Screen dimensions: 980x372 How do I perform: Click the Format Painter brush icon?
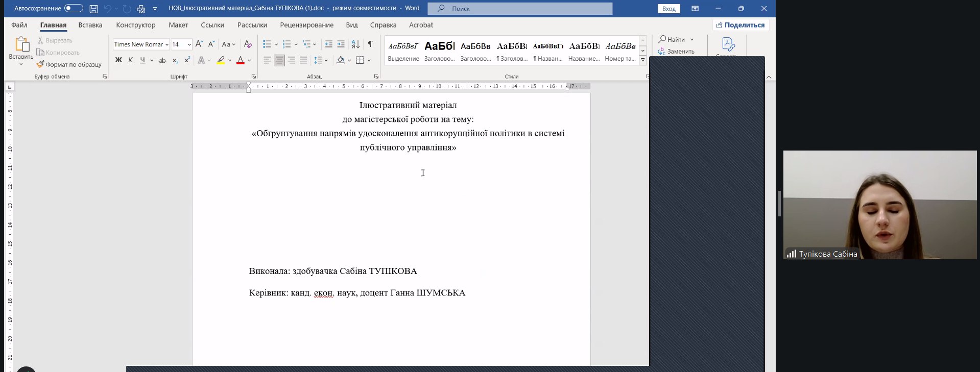tap(40, 64)
